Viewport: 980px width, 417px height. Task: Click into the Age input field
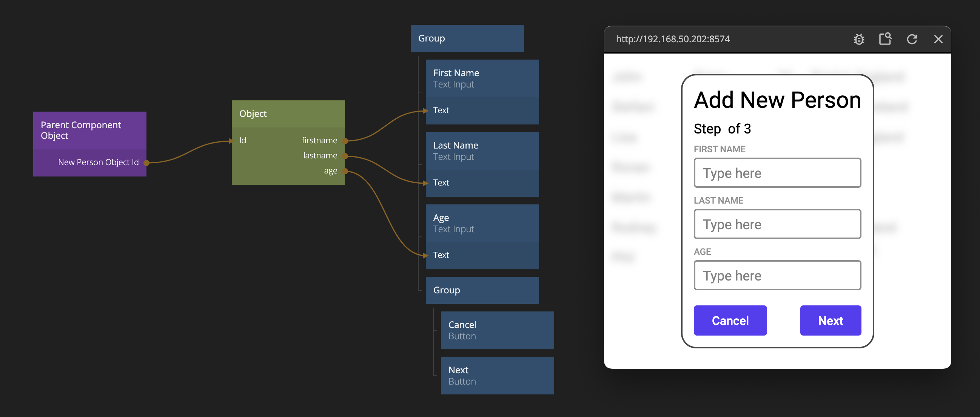[x=777, y=276]
